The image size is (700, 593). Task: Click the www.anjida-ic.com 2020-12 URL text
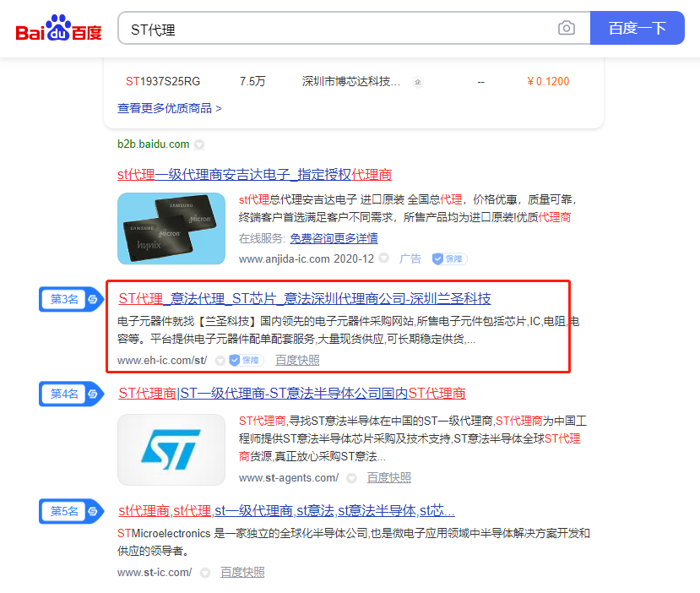[x=307, y=259]
